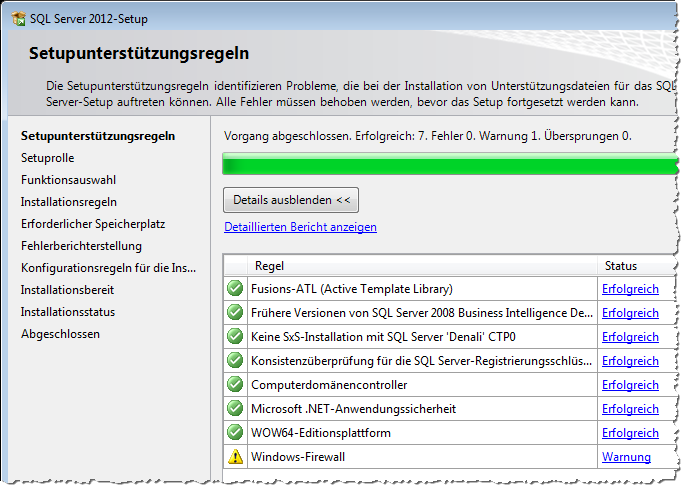This screenshot has width=685, height=489.
Task: Click green check icon beside Konsistenzüberprüfung rule
Action: (x=236, y=361)
